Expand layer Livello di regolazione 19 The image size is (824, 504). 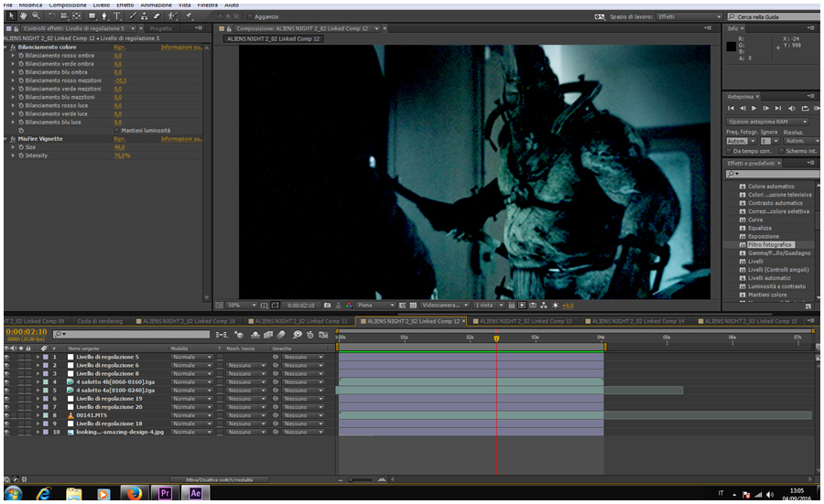(x=38, y=399)
